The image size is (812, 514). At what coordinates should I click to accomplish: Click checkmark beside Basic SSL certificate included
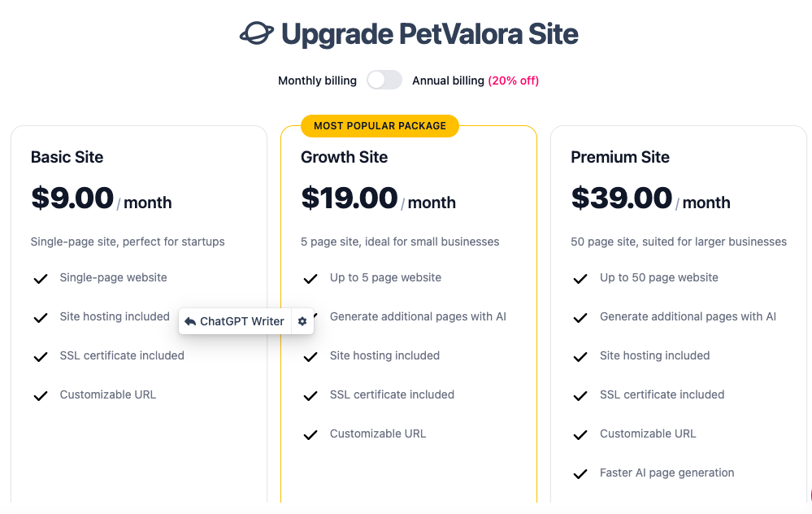(x=41, y=357)
